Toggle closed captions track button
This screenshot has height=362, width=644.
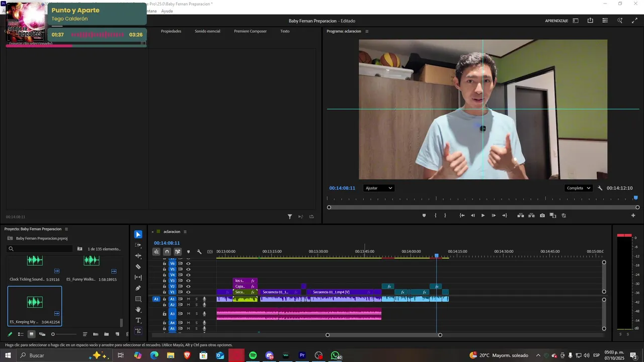coord(210,252)
